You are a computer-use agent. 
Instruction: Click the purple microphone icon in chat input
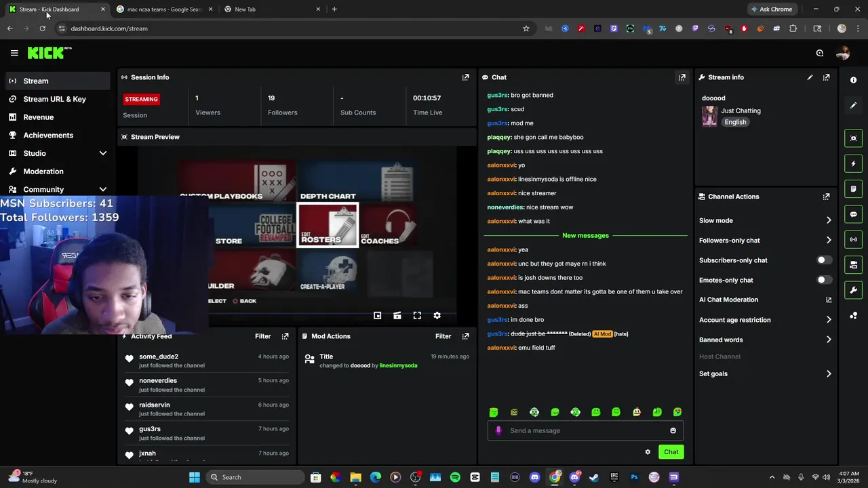498,430
